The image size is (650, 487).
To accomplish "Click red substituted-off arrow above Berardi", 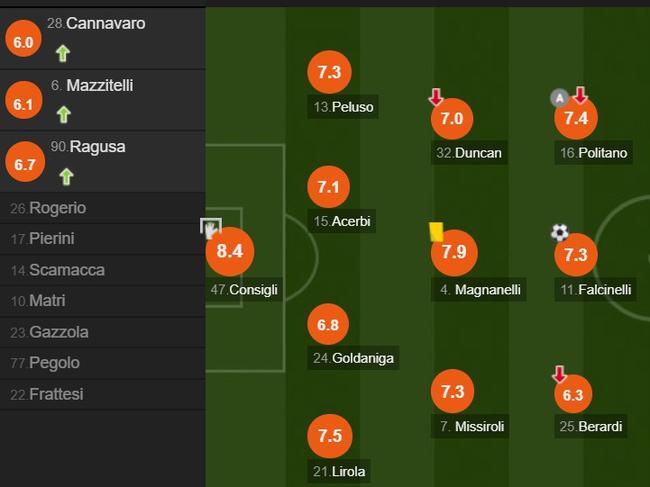I will coord(559,375).
